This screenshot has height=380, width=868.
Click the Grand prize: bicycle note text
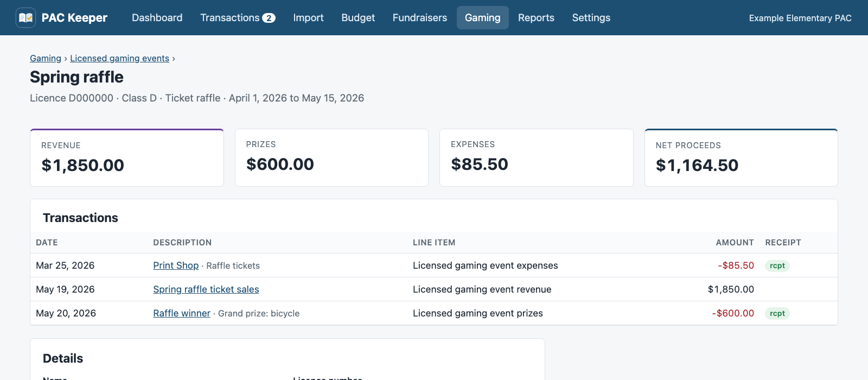(259, 313)
